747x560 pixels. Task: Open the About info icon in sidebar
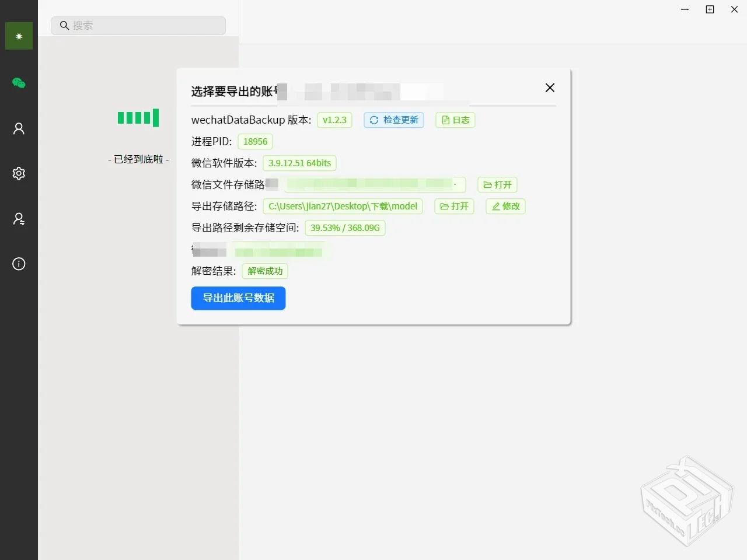(x=19, y=264)
